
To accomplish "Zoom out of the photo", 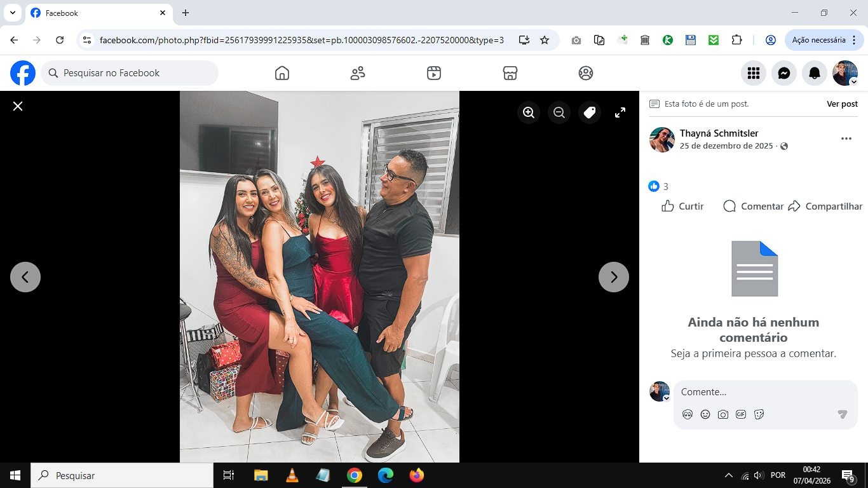I will tap(559, 112).
